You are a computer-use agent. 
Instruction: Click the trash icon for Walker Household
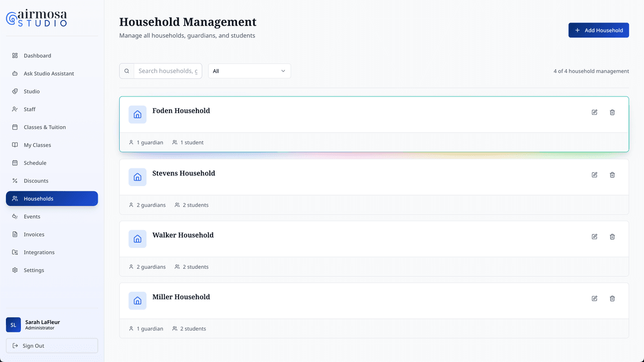[612, 237]
